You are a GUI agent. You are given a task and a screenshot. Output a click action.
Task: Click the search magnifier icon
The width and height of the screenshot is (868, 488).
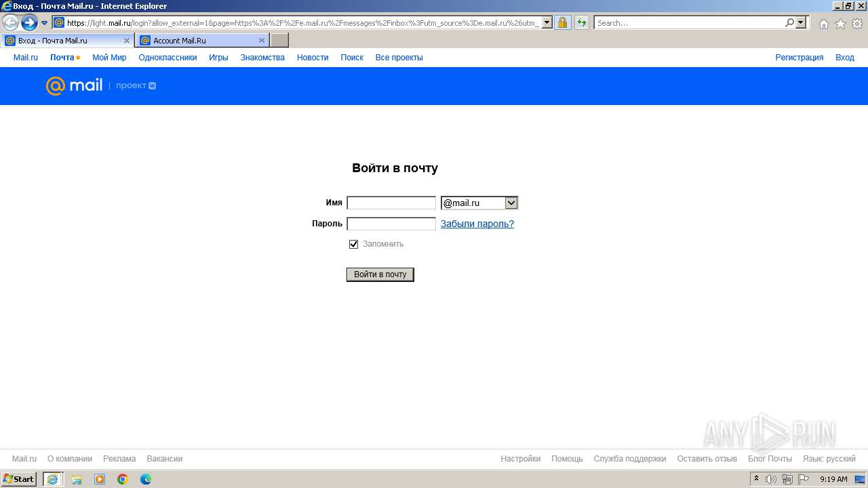click(789, 22)
